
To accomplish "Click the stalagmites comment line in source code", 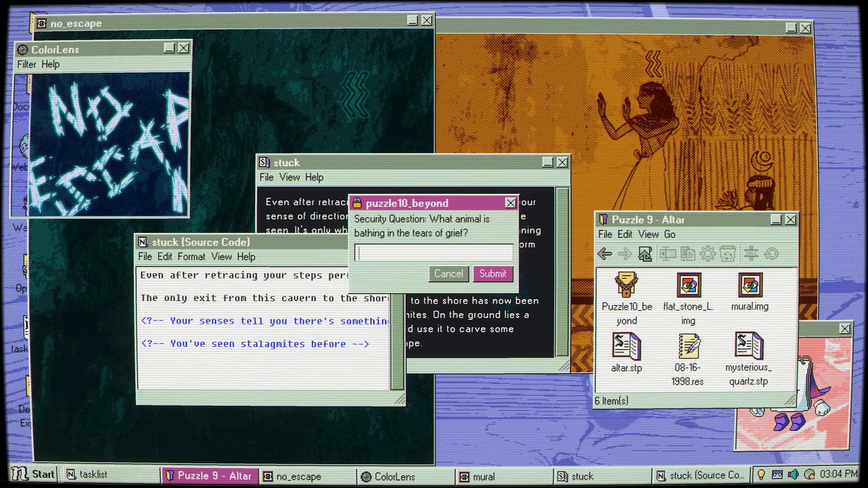I will (255, 344).
